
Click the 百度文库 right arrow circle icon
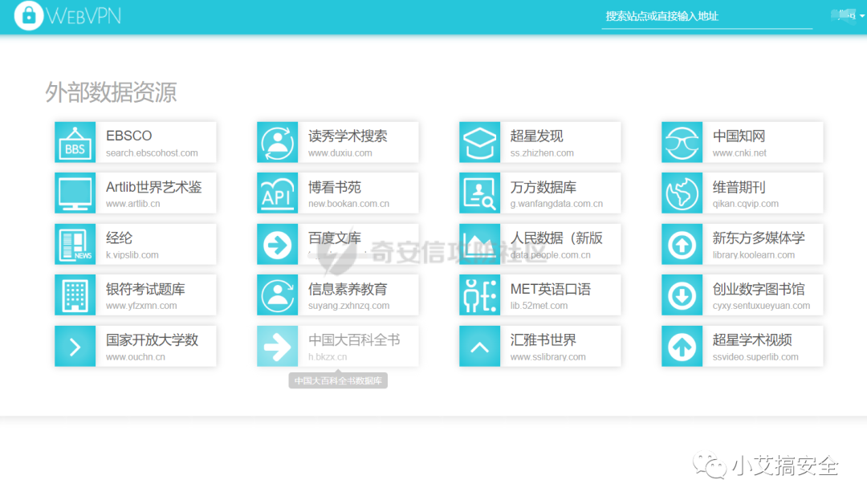tap(278, 244)
